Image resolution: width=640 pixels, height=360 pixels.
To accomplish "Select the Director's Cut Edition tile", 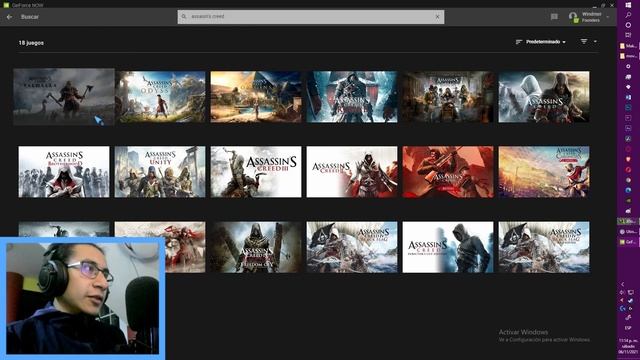I will pos(448,247).
